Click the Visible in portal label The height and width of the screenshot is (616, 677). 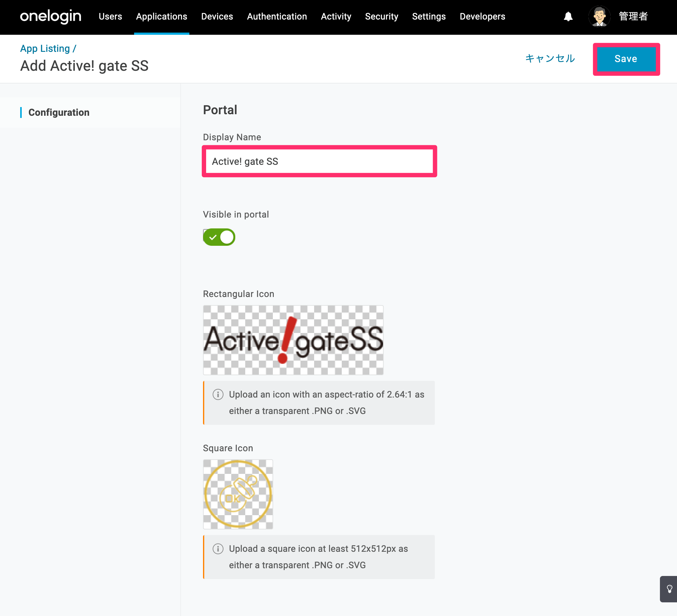(236, 214)
